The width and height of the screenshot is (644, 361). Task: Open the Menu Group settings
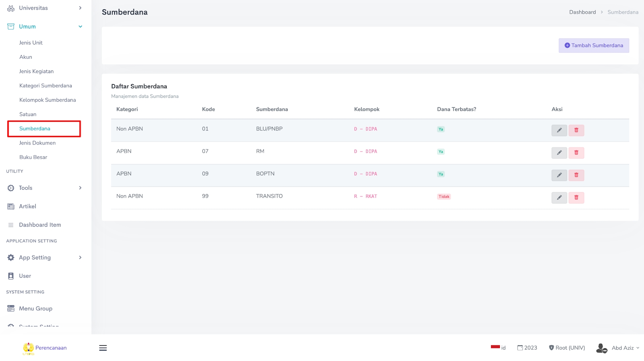click(x=35, y=309)
